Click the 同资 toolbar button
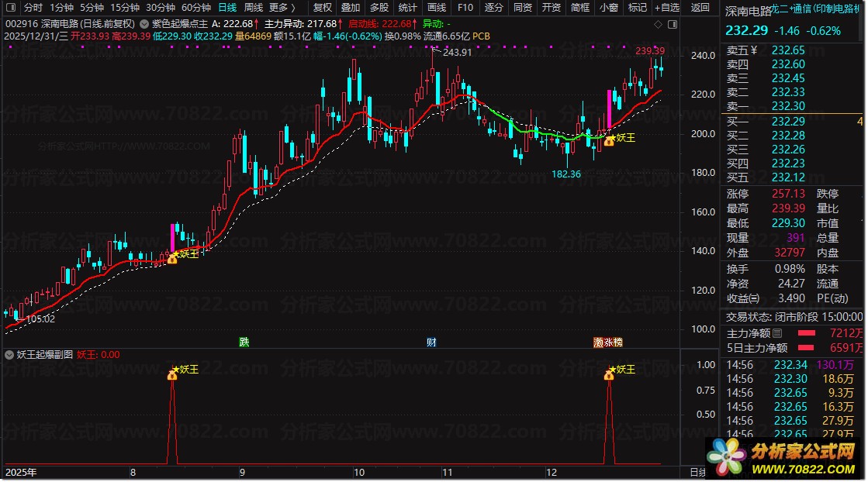This screenshot has width=868, height=482. pyautogui.click(x=523, y=8)
